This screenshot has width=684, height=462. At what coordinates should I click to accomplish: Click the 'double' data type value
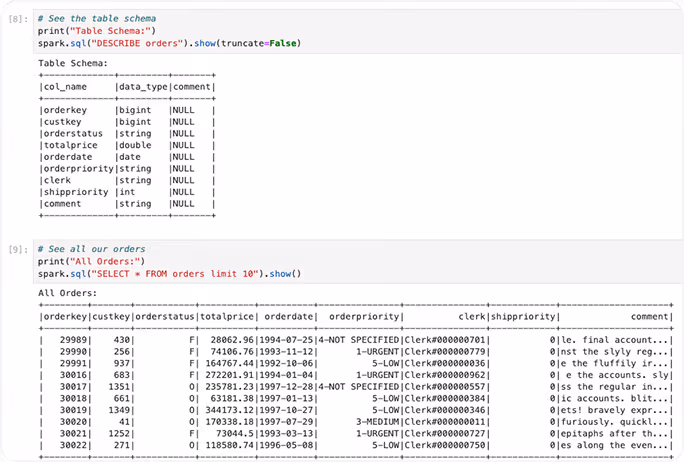pyautogui.click(x=135, y=145)
